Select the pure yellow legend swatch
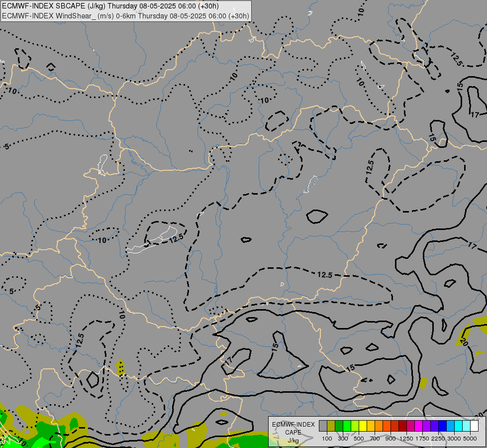The height and width of the screenshot is (448, 487). [363, 426]
